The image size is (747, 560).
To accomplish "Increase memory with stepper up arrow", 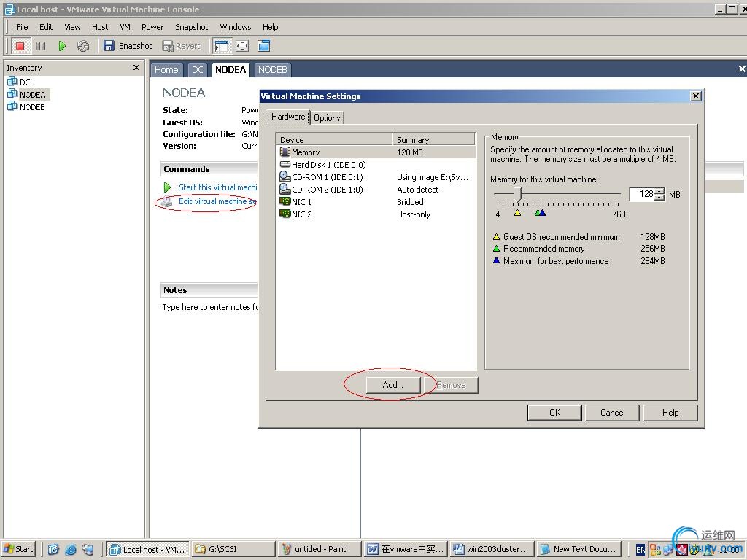I will tap(659, 192).
